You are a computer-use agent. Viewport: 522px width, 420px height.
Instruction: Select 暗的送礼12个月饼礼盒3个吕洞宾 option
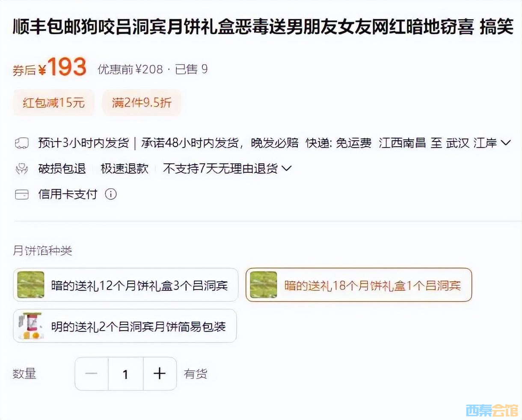click(126, 285)
